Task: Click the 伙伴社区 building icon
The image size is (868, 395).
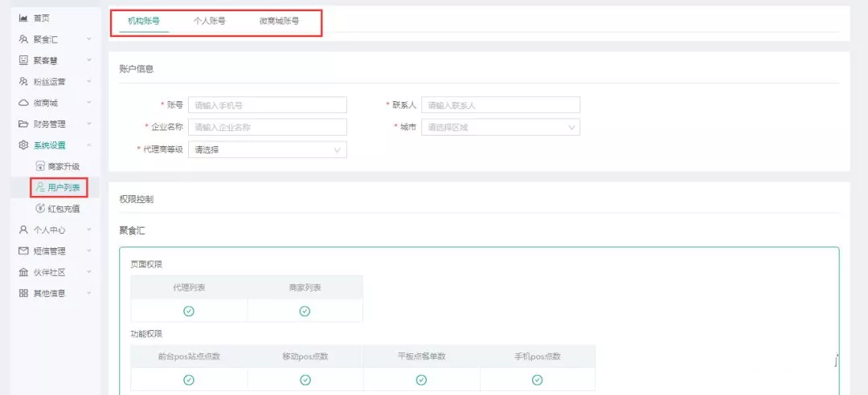Action: pyautogui.click(x=23, y=272)
